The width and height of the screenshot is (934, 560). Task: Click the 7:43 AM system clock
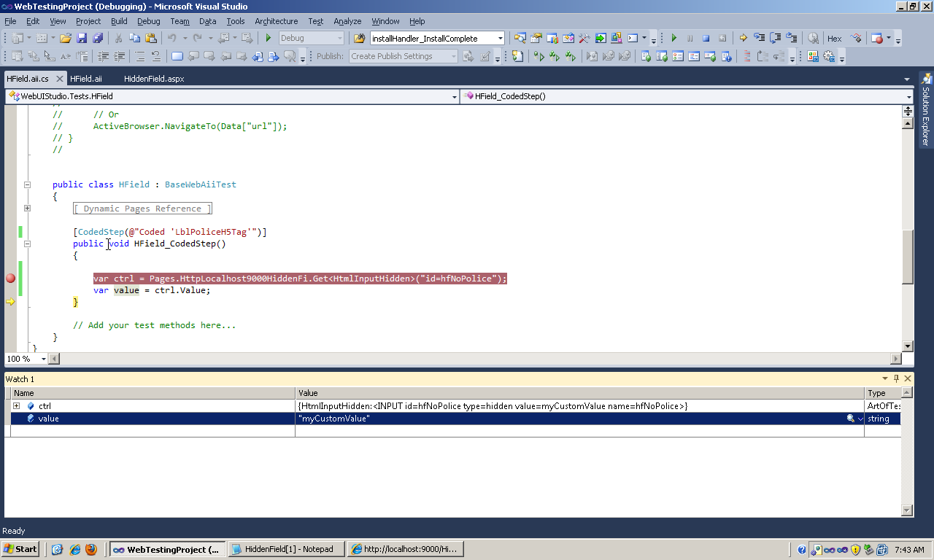coord(908,550)
